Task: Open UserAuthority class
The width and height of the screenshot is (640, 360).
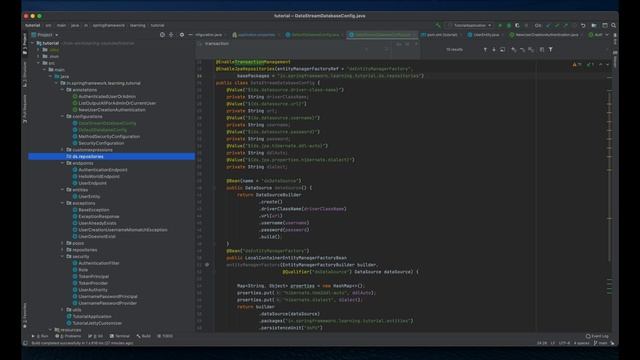Action: pos(90,290)
